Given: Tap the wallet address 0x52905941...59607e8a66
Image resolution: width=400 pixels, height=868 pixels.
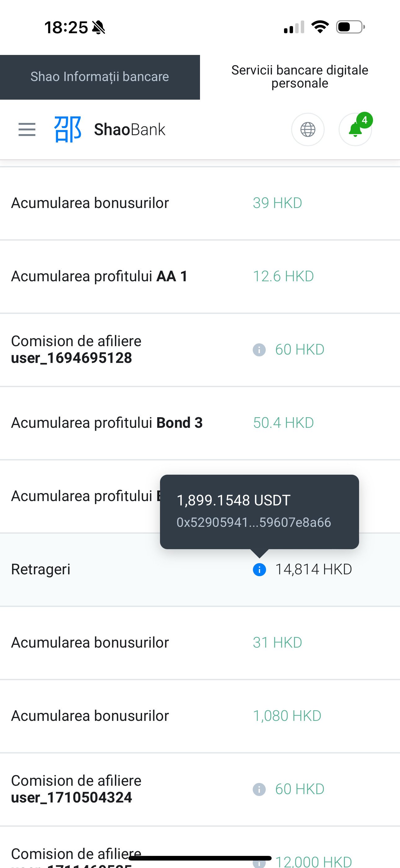Looking at the screenshot, I should (254, 522).
